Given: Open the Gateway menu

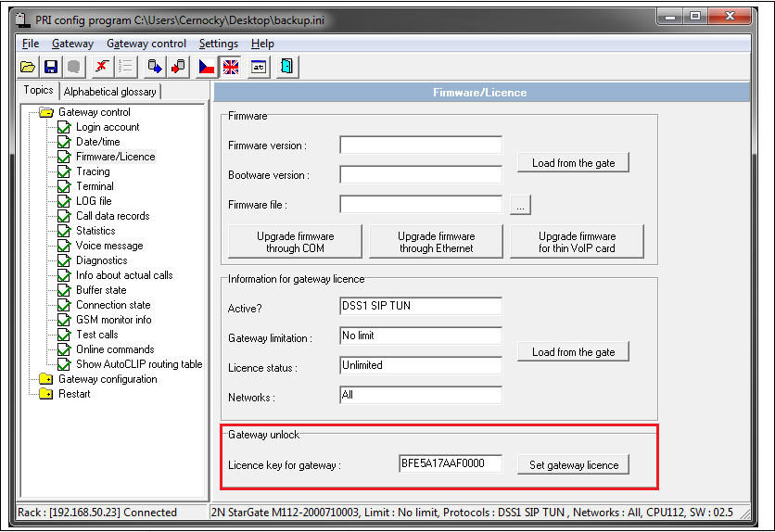Looking at the screenshot, I should point(72,44).
